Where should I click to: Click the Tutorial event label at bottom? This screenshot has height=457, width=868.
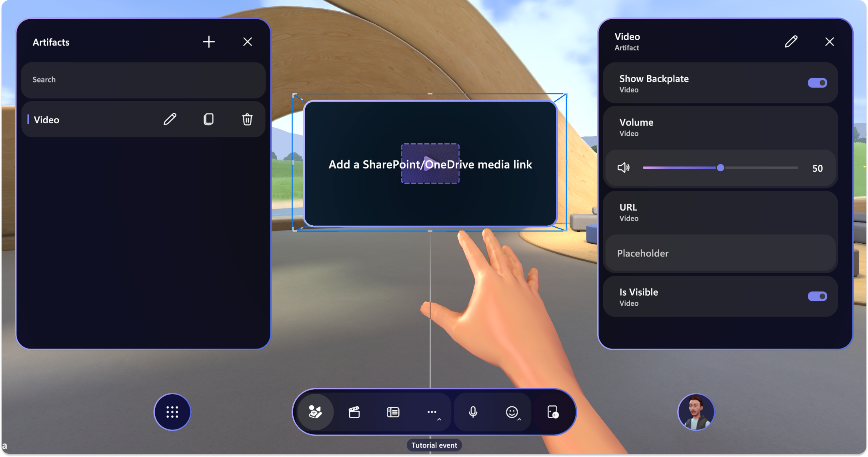434,445
